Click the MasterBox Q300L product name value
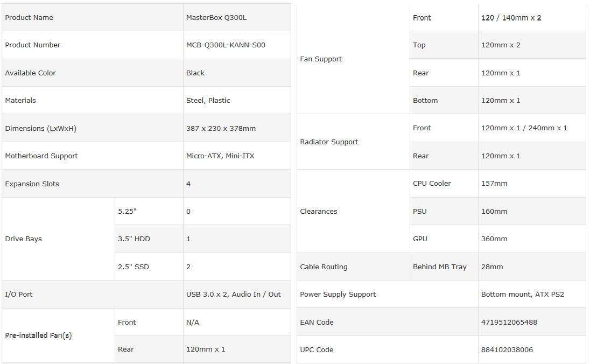The image size is (590, 364). pos(216,17)
